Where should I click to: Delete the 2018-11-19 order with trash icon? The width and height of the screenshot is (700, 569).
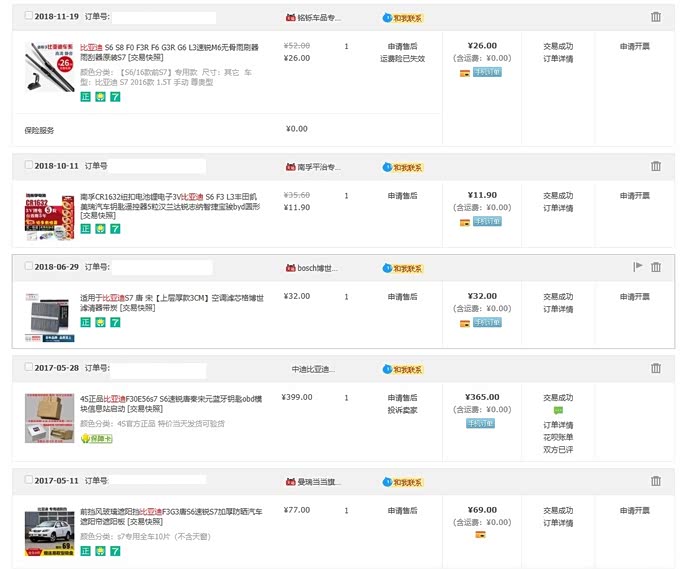656,17
